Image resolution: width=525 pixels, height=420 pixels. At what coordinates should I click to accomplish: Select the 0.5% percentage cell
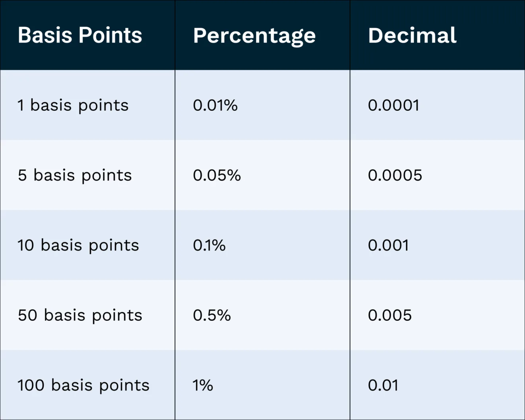(212, 315)
